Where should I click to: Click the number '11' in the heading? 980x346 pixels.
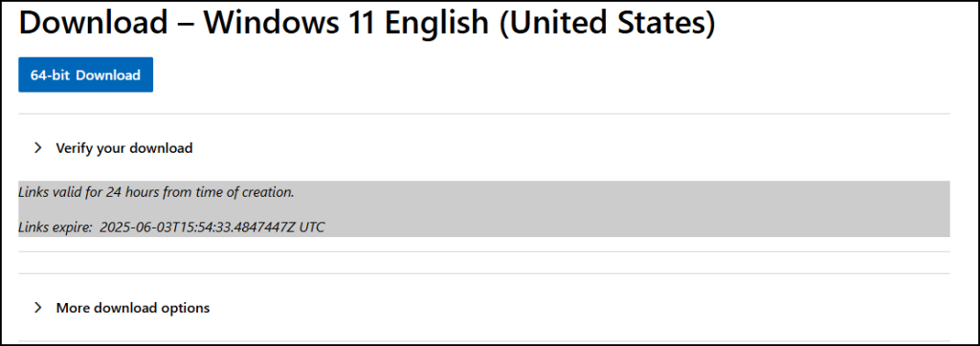(370, 23)
